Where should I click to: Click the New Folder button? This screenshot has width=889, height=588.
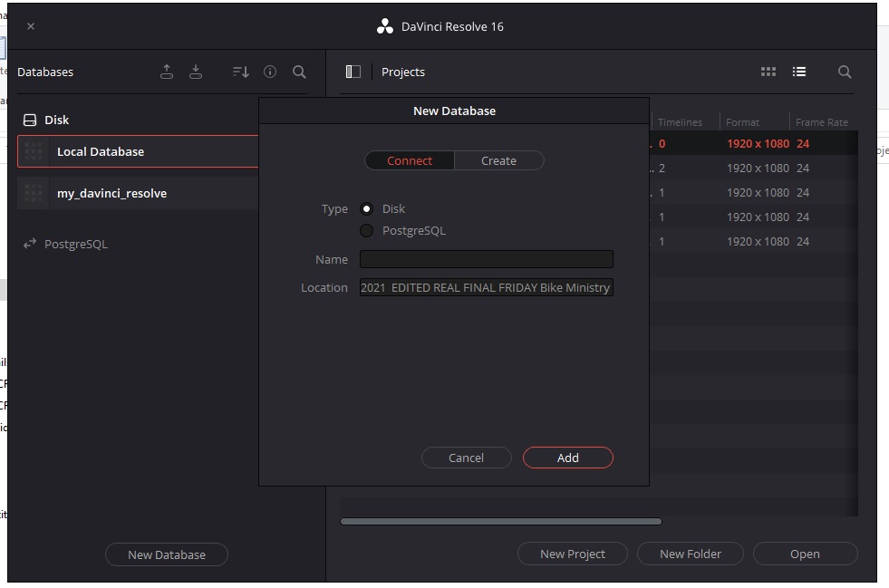point(691,554)
